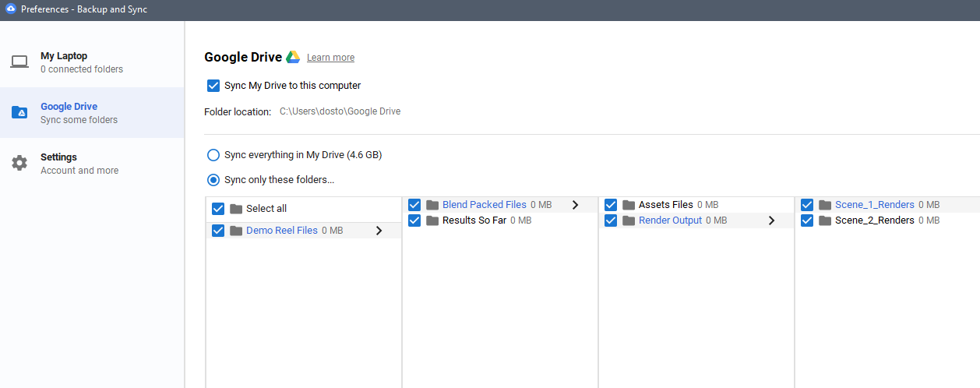The width and height of the screenshot is (980, 388).
Task: Click the Select all label text
Action: [x=266, y=209]
